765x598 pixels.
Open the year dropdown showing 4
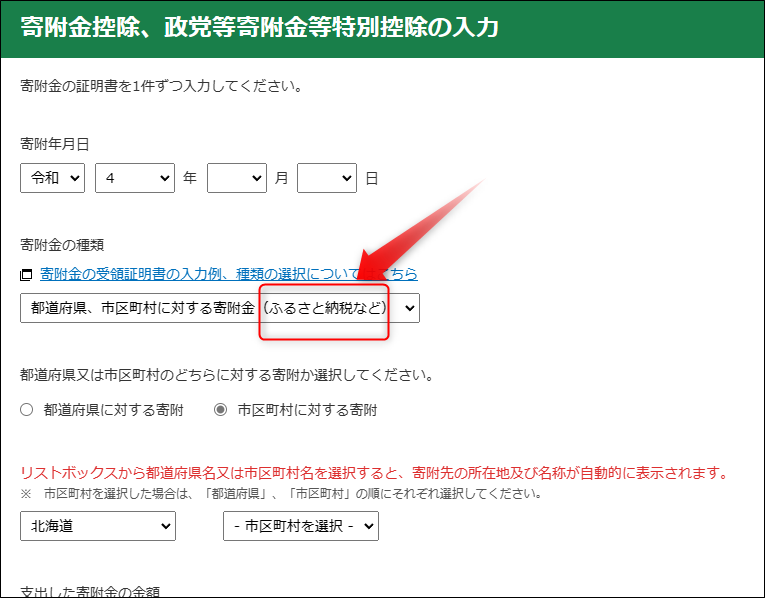tap(135, 178)
